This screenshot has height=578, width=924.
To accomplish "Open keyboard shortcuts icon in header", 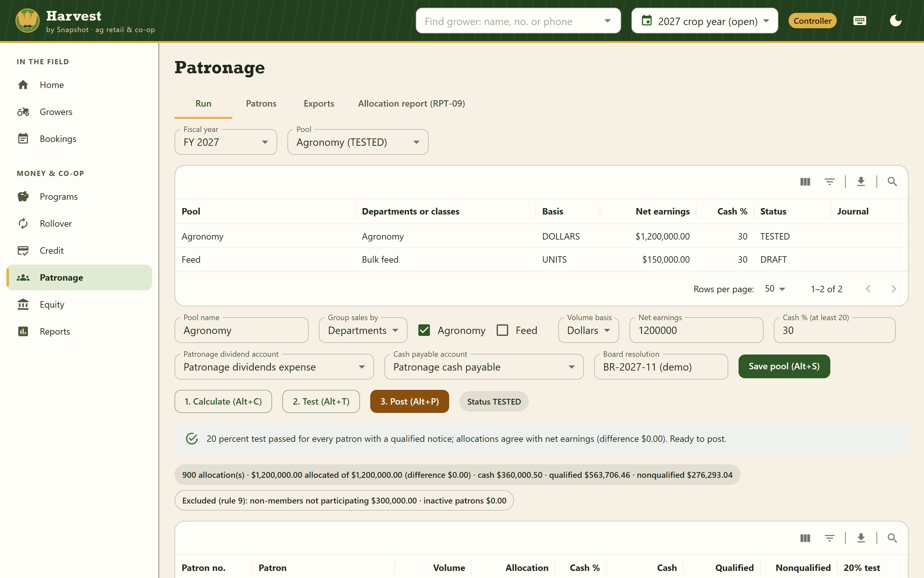I will point(860,21).
